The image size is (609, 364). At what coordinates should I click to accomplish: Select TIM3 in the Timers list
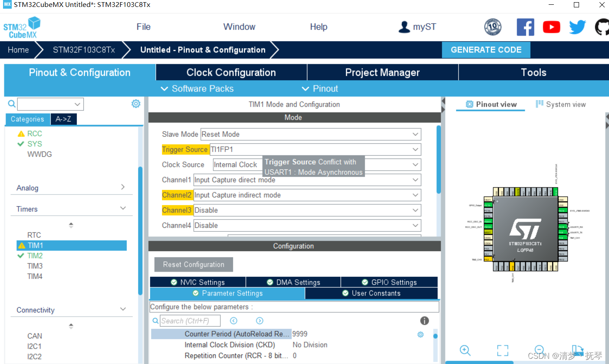click(35, 266)
